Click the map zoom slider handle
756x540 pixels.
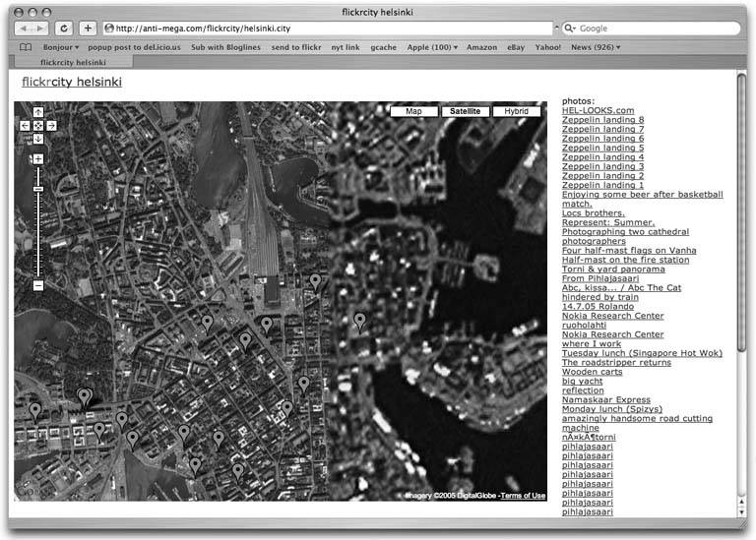[x=38, y=188]
